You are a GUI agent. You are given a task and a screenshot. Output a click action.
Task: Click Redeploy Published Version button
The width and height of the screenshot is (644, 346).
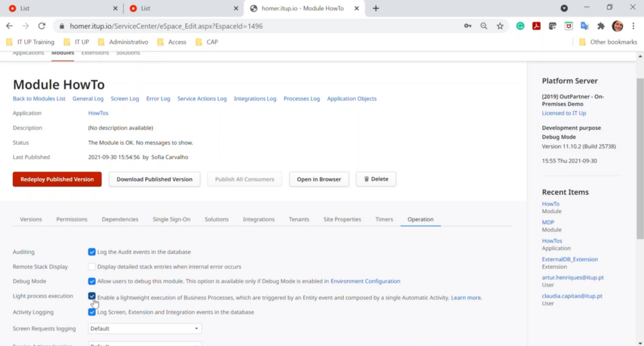tap(57, 179)
